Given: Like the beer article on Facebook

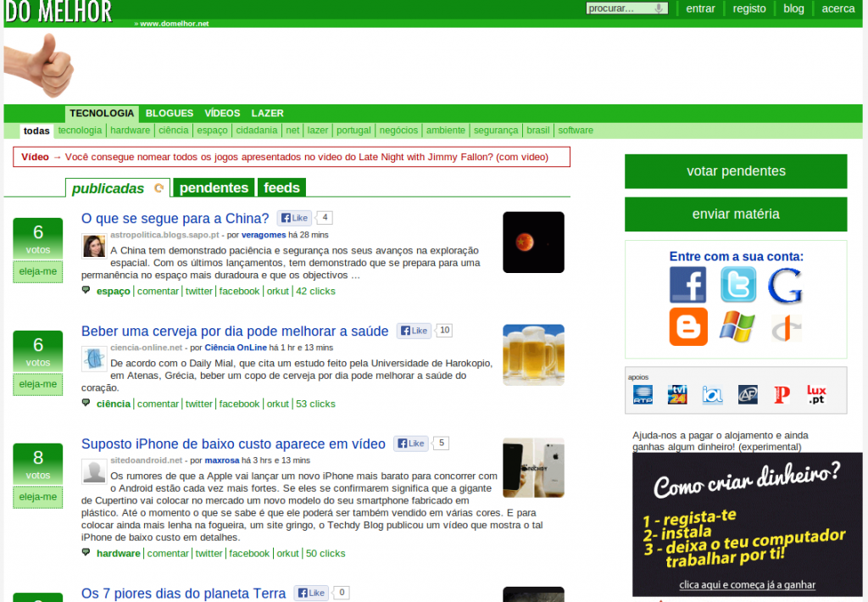Looking at the screenshot, I should pyautogui.click(x=414, y=331).
